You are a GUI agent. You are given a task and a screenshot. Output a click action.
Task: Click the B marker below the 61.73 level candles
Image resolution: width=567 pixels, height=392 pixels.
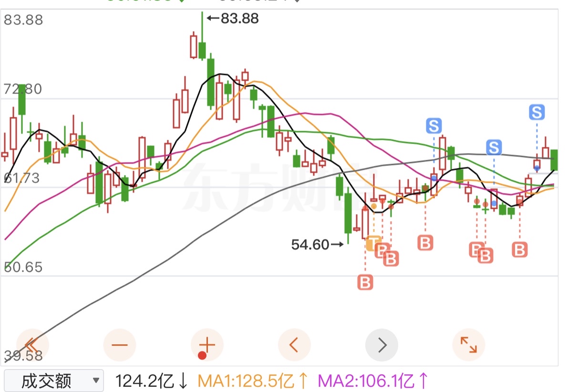point(425,243)
